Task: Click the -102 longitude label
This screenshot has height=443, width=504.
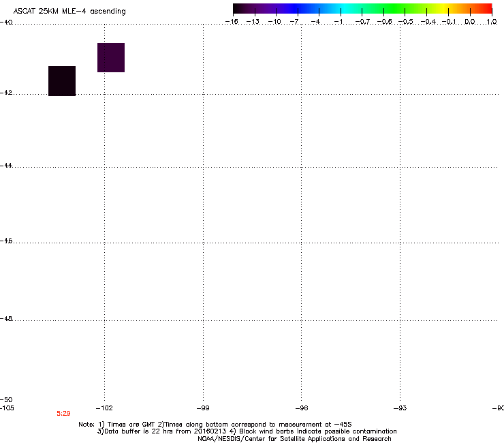Action: click(104, 408)
